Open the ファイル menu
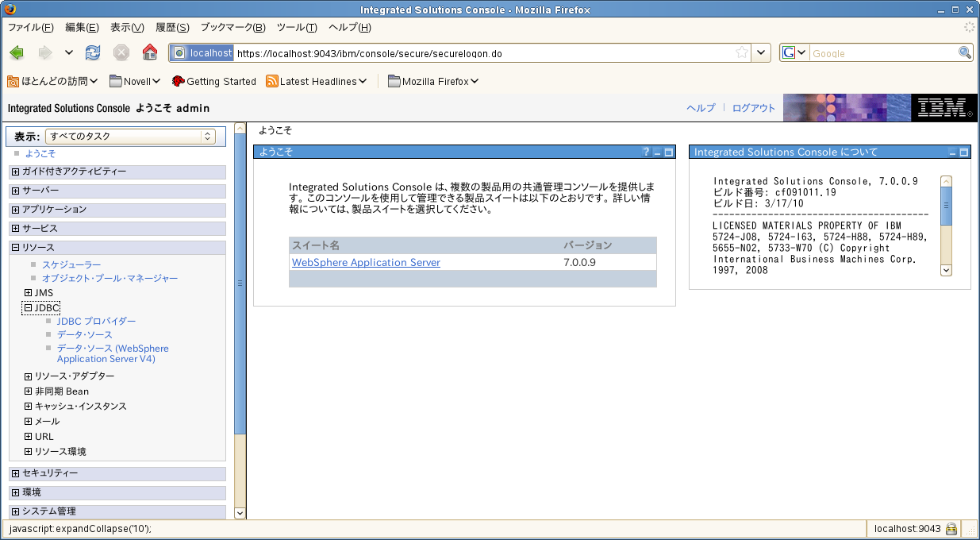This screenshot has height=540, width=980. [x=30, y=28]
